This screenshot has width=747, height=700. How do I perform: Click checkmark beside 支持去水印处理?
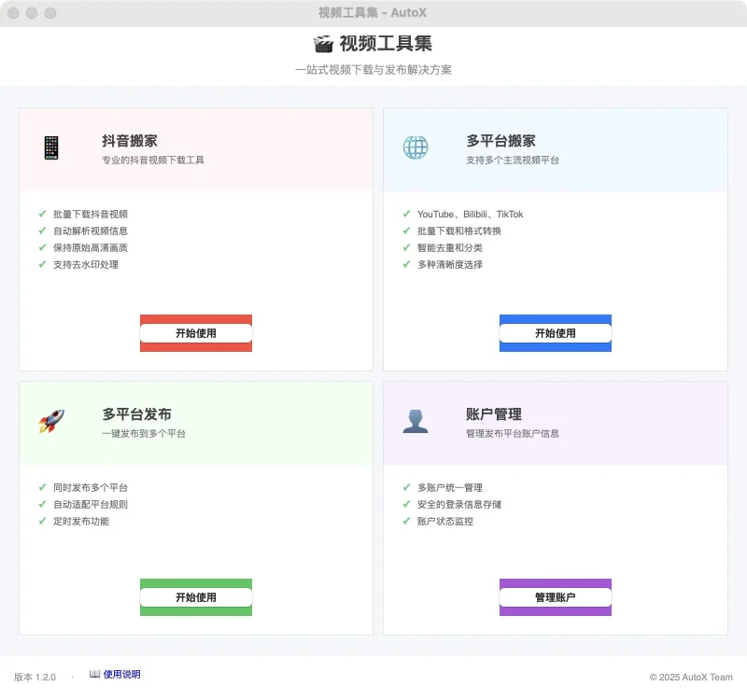42,264
